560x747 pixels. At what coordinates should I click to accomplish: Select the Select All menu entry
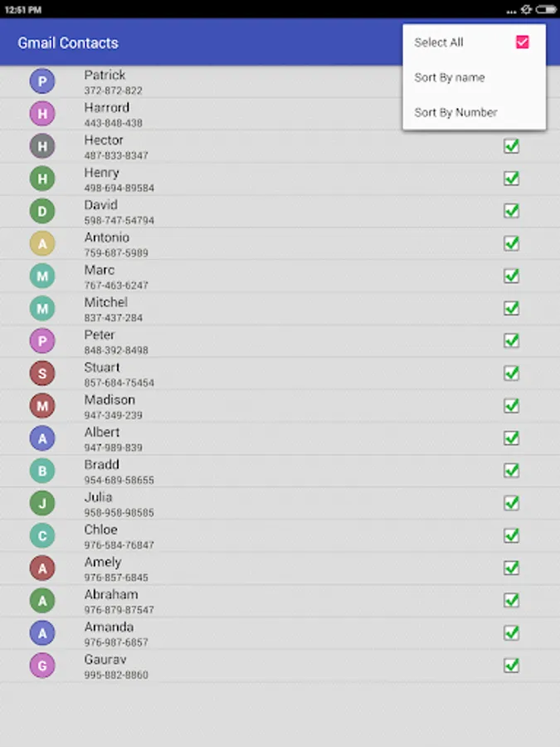coord(439,42)
